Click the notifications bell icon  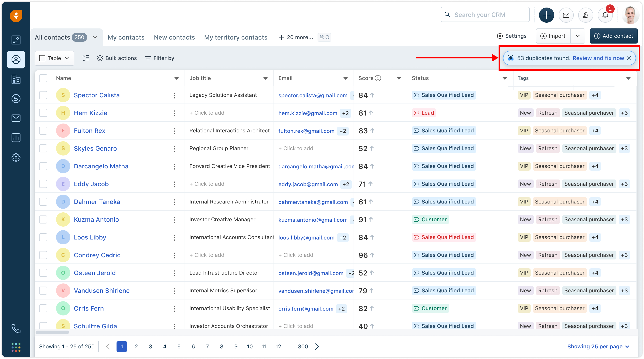pos(605,15)
